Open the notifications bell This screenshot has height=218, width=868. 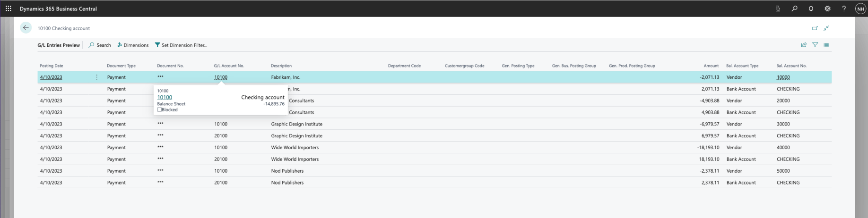[x=811, y=8]
